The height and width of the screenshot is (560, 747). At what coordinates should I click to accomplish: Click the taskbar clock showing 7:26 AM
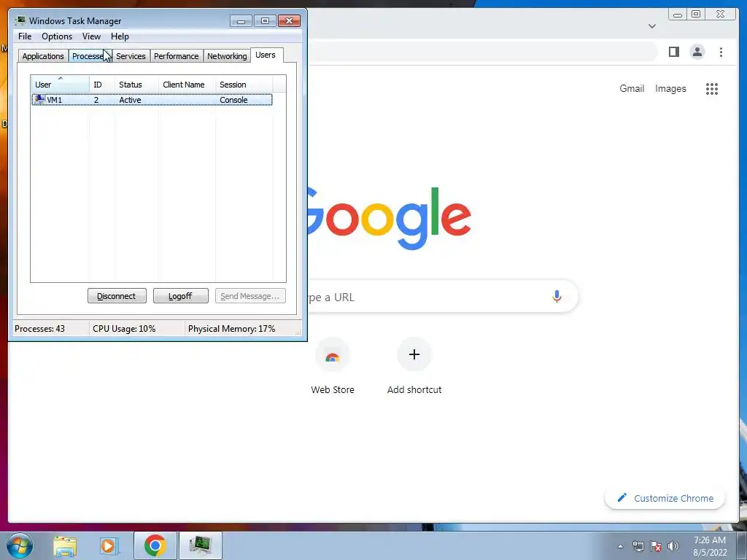coord(710,546)
